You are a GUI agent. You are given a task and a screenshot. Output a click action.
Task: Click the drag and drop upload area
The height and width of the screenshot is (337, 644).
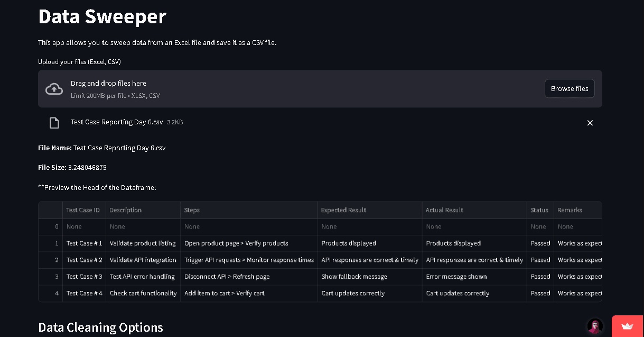320,89
